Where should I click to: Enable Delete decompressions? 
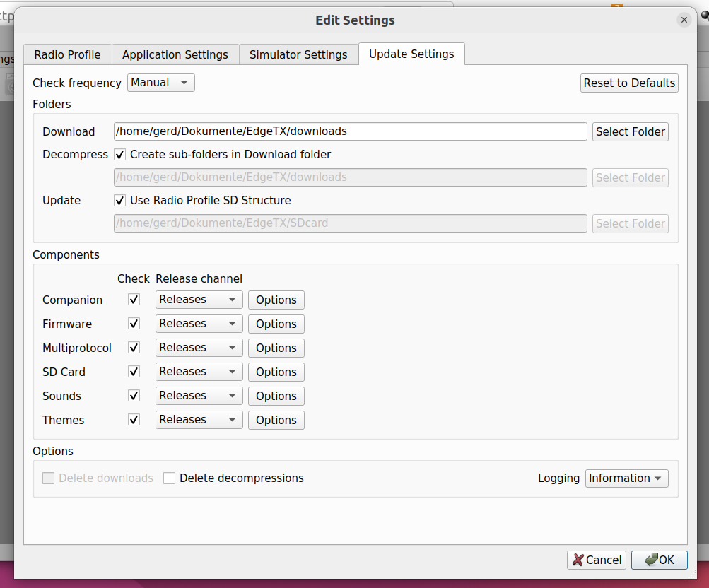click(x=170, y=478)
